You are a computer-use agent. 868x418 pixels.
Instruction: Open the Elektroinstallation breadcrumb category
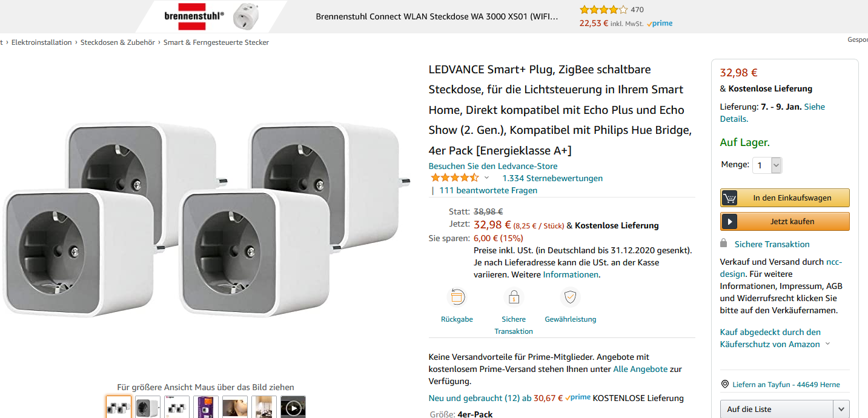pyautogui.click(x=42, y=42)
